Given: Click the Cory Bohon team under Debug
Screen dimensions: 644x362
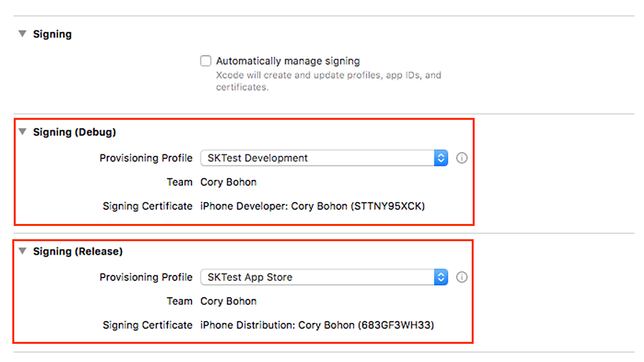Looking at the screenshot, I should coord(228,182).
